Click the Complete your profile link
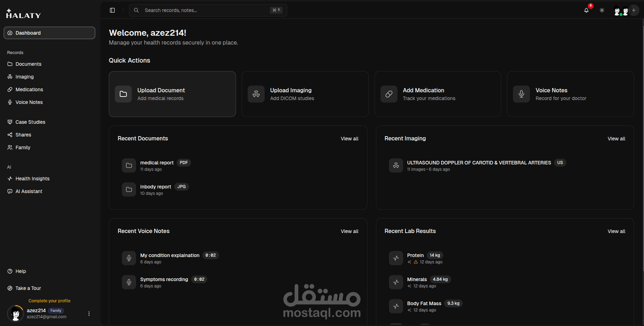 pyautogui.click(x=49, y=301)
